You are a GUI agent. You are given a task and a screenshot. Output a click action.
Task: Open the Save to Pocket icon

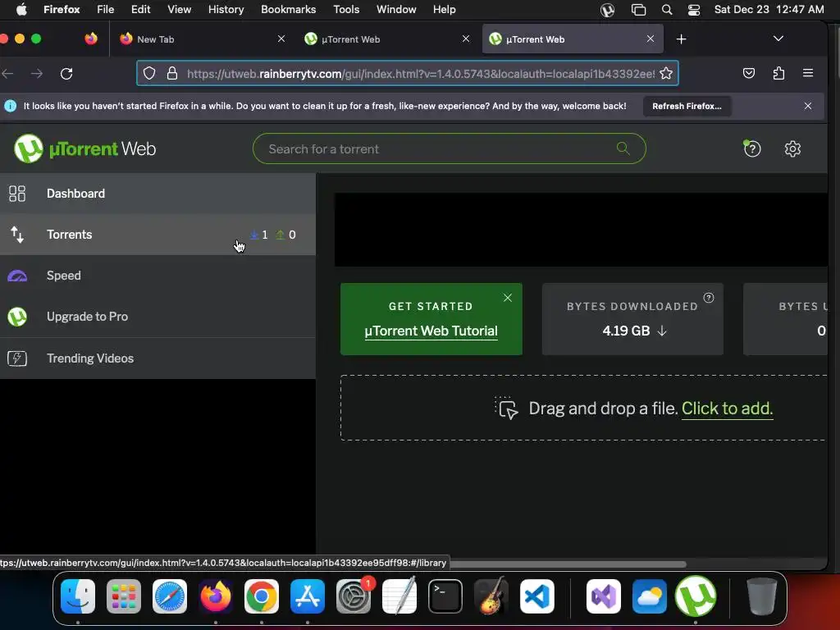tap(749, 73)
